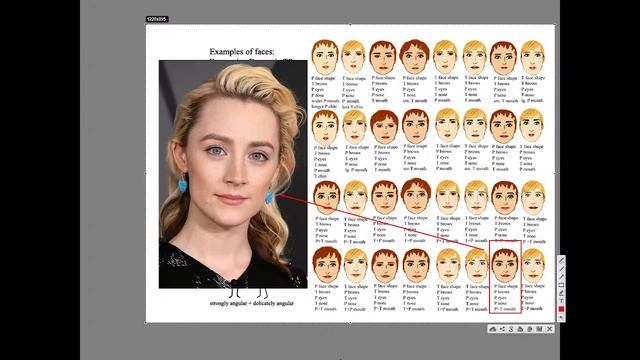Click the blonde woman's portrait photo
The height and width of the screenshot is (360, 640).
[233, 174]
